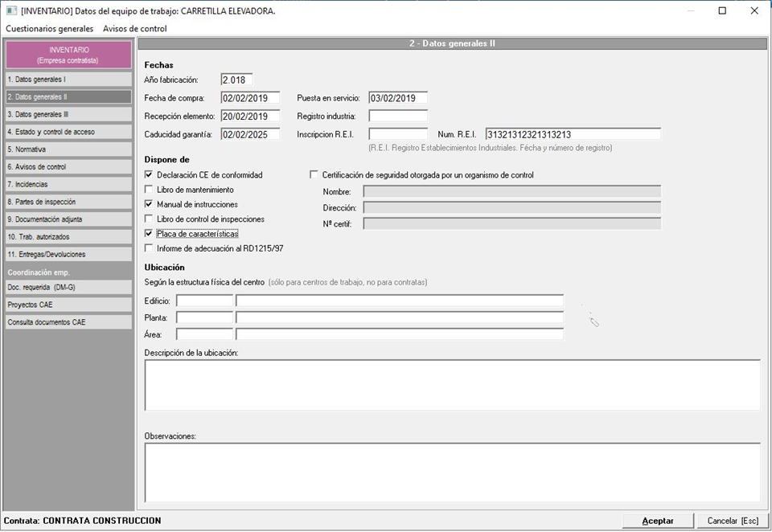Enable the Libro de mantenimiento checkbox
772x532 pixels.
coord(149,190)
